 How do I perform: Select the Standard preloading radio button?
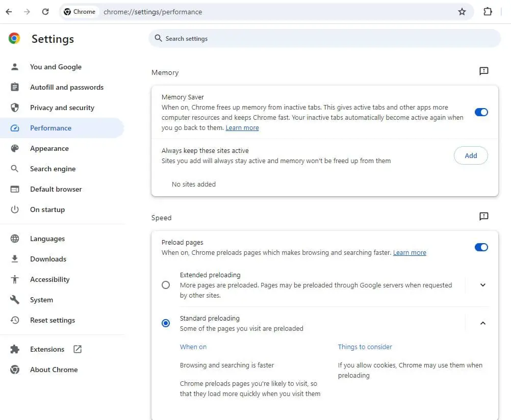[x=166, y=323]
